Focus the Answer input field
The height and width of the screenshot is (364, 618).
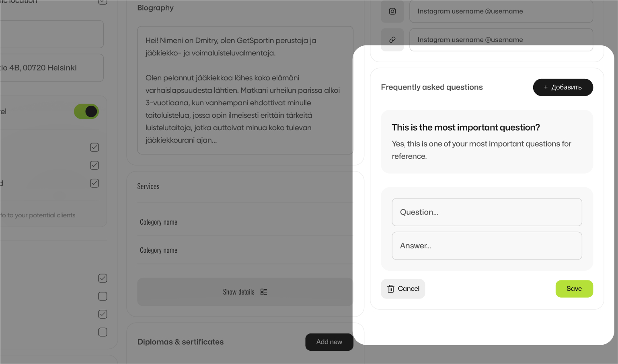487,246
